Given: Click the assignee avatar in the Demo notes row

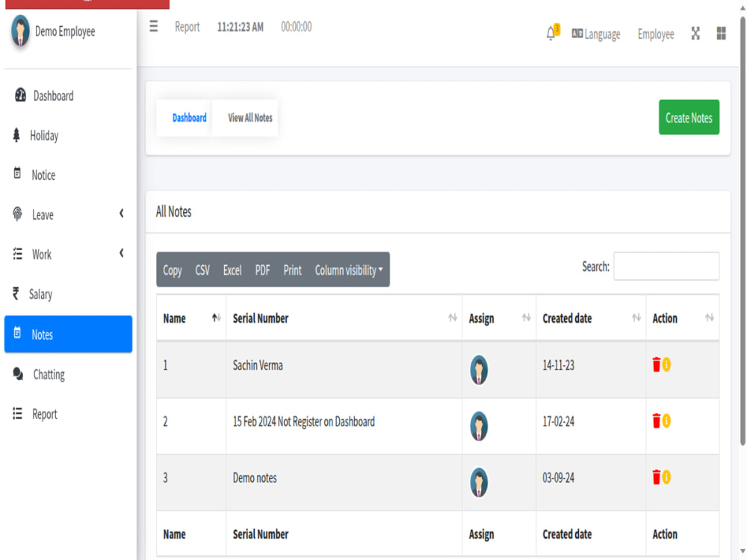Looking at the screenshot, I should [479, 482].
